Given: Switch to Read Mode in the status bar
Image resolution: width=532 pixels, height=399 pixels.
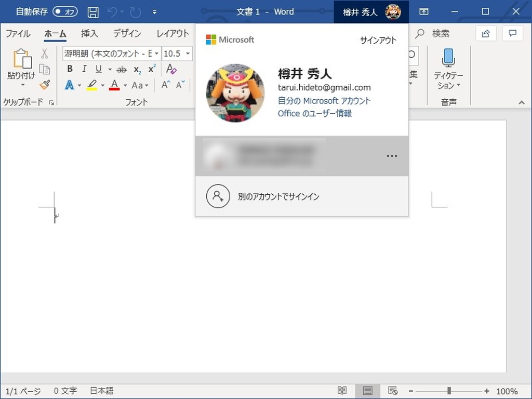Looking at the screenshot, I should (x=342, y=390).
